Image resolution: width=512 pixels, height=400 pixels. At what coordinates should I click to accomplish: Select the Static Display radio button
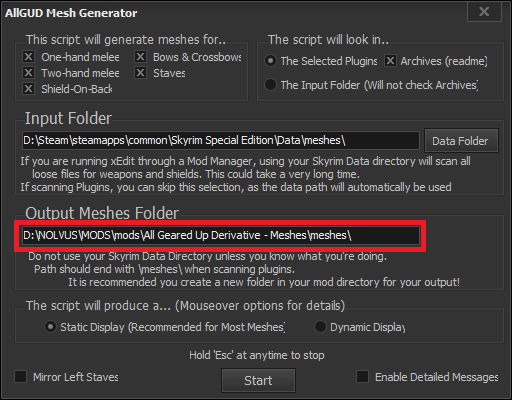50,327
